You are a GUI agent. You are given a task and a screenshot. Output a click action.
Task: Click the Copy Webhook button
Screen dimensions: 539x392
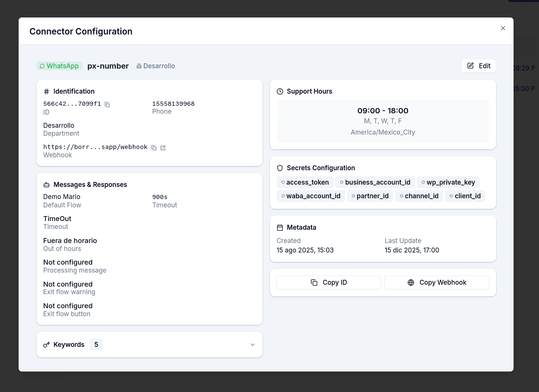coord(437,282)
